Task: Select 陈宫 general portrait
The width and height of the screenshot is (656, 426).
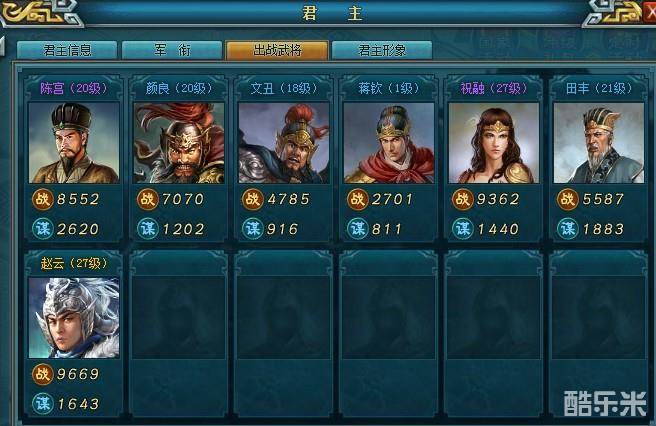Action: point(74,143)
